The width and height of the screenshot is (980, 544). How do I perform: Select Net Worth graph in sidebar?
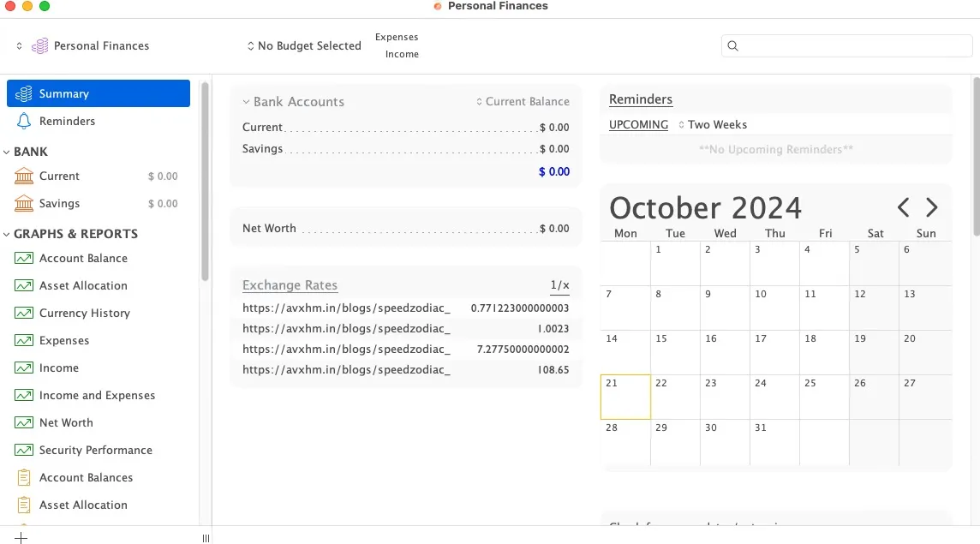(66, 422)
